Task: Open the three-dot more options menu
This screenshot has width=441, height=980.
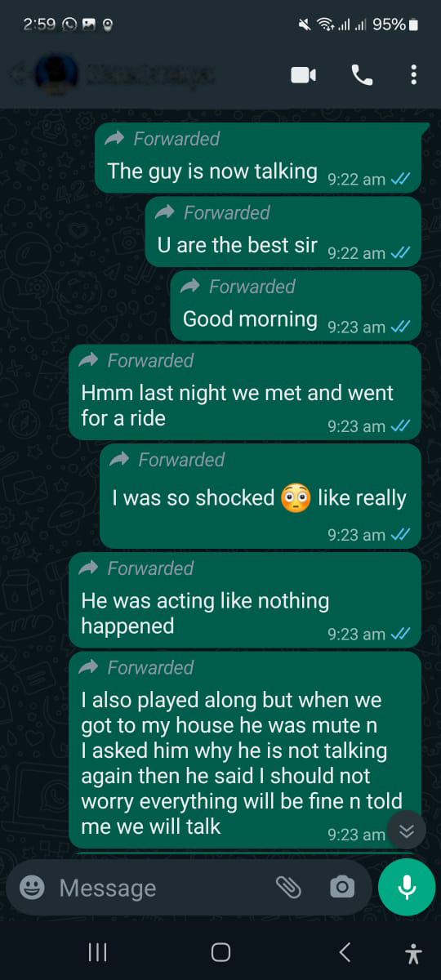Action: pos(413,75)
